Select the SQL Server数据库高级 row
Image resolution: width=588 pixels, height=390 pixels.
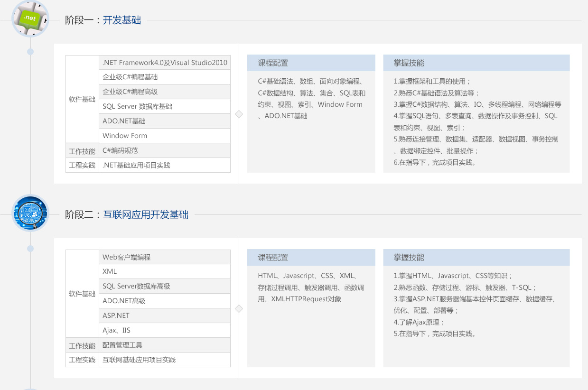tap(165, 286)
